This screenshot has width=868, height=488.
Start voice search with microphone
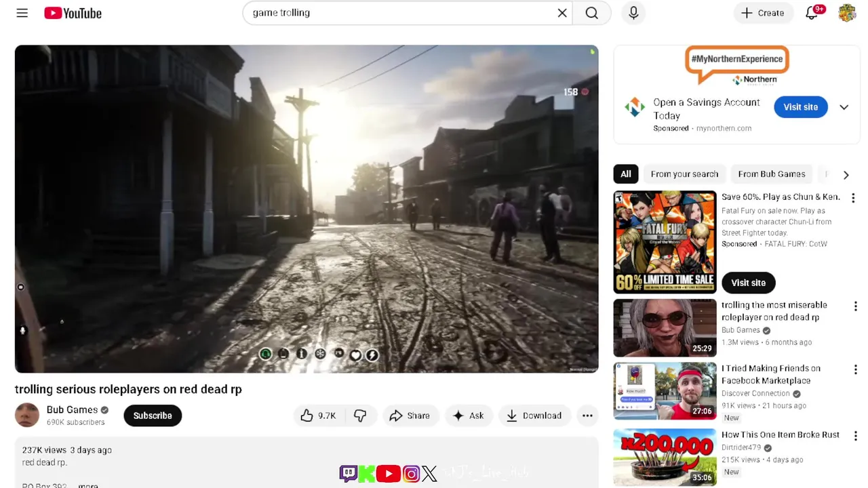tap(633, 13)
